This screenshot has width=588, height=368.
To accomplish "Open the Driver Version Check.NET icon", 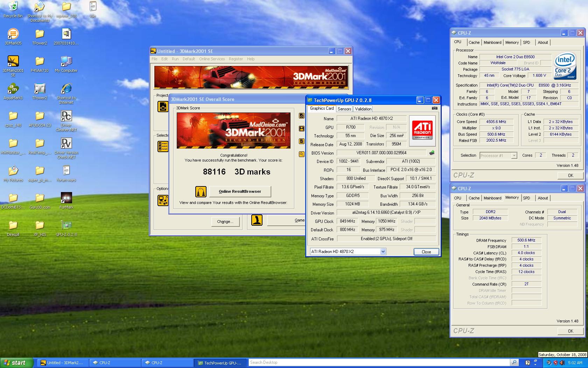I will [x=66, y=143].
